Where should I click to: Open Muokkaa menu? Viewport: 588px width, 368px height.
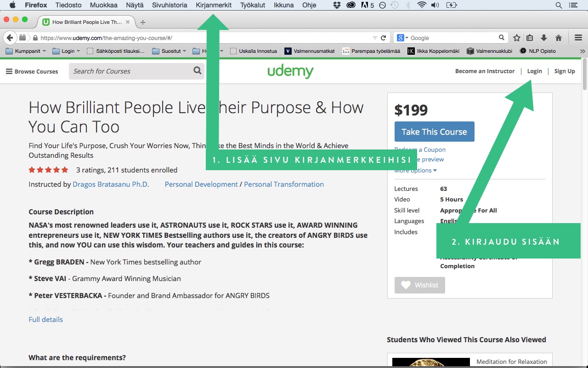(103, 5)
